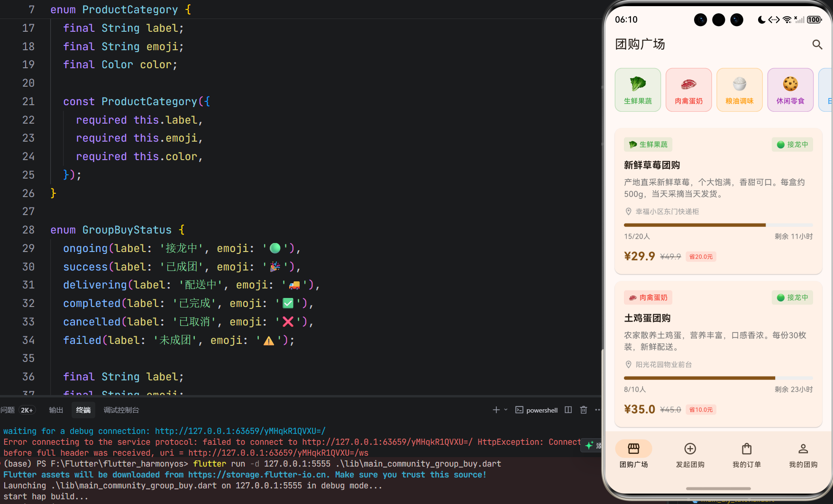The height and width of the screenshot is (504, 833).
Task: Select the 生鲜果蔬 category chip
Action: [638, 90]
